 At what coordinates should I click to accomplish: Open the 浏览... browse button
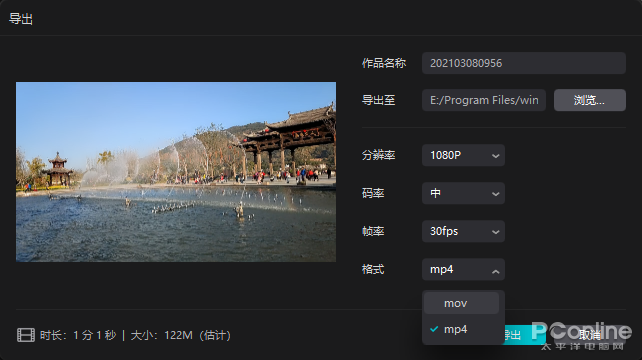590,100
